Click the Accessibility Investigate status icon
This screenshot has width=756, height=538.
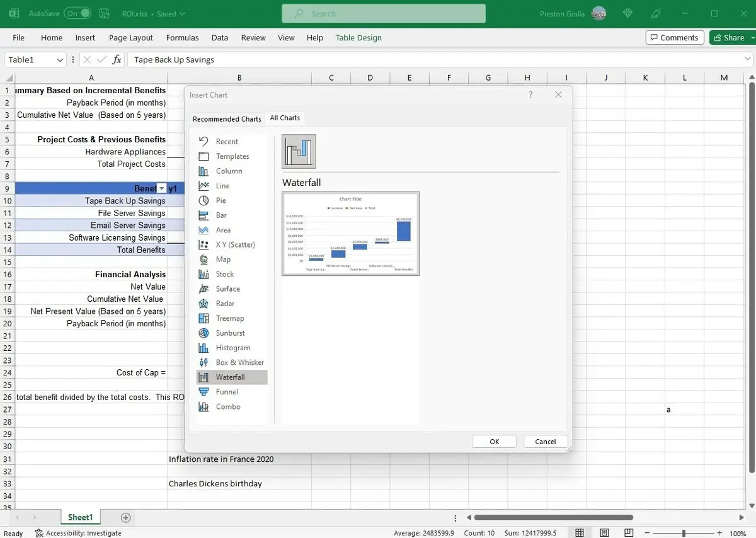click(39, 533)
